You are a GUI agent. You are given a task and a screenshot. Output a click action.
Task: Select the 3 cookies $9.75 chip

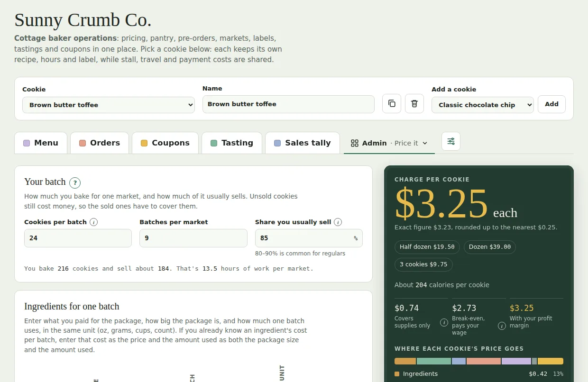[x=423, y=264]
